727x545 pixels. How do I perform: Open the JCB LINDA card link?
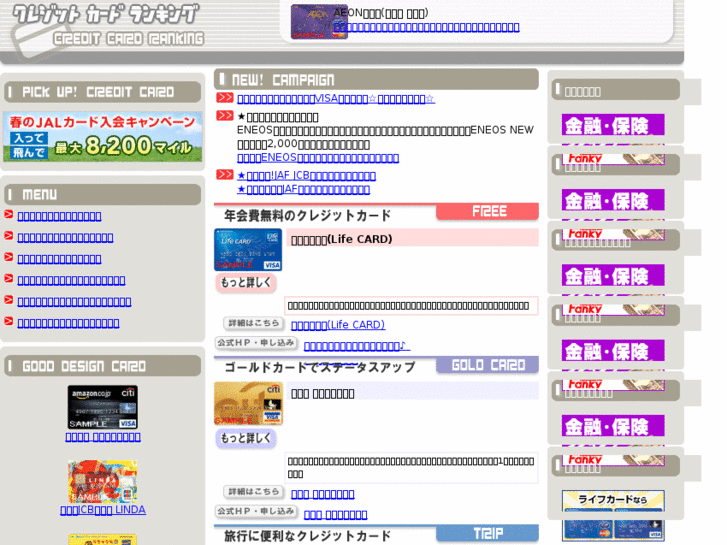click(103, 510)
